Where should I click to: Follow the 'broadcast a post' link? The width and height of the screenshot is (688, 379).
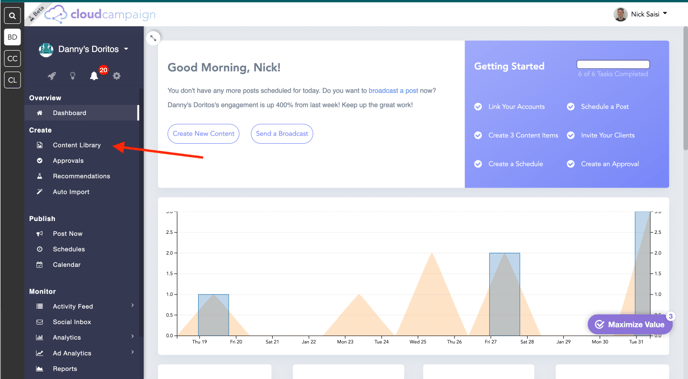click(x=393, y=90)
